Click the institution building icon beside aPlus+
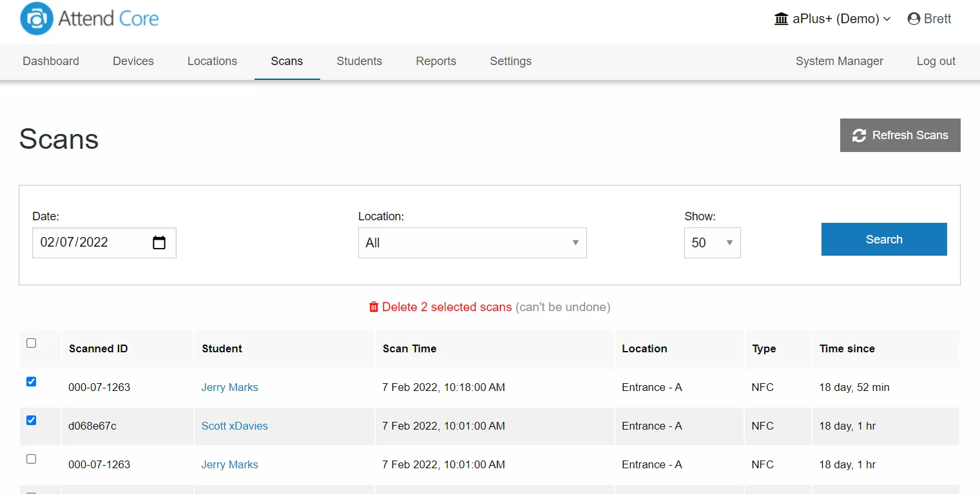980x494 pixels. 782,19
